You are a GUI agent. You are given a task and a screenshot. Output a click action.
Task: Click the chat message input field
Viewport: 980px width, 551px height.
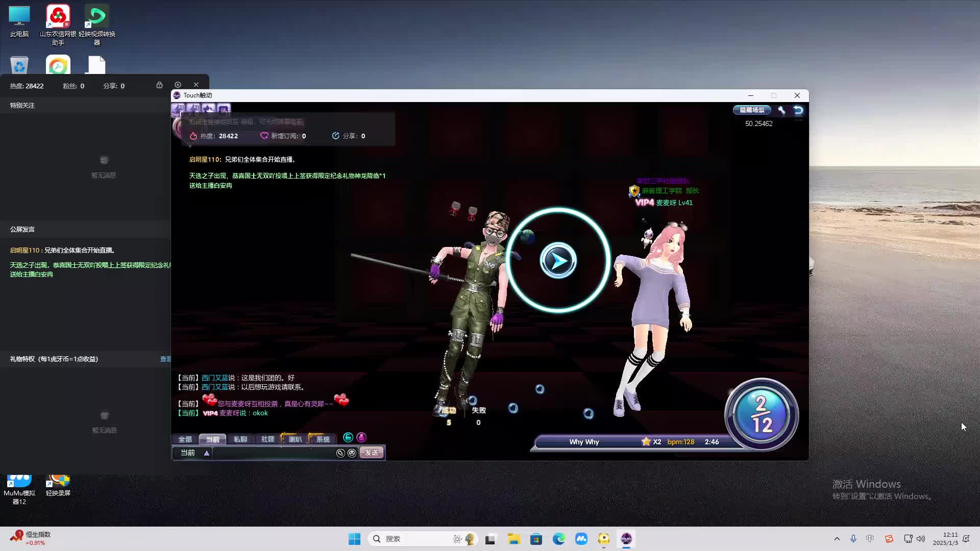point(273,453)
